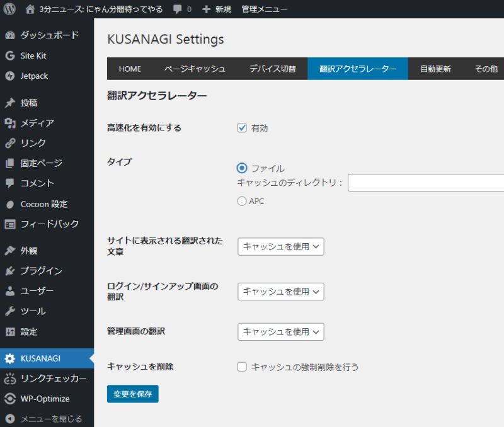Click the 変更を保存 button

pos(133,394)
